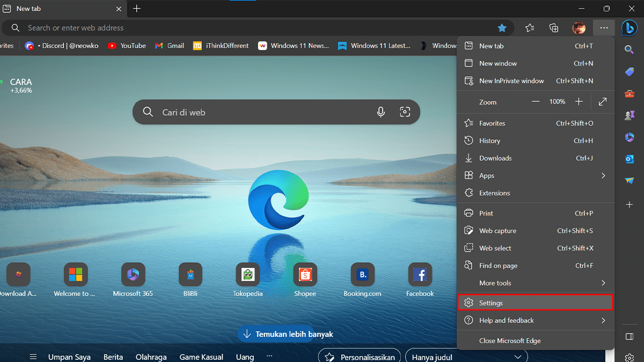Click the Bing chat sidebar icon
The image size is (644, 362).
(x=629, y=28)
